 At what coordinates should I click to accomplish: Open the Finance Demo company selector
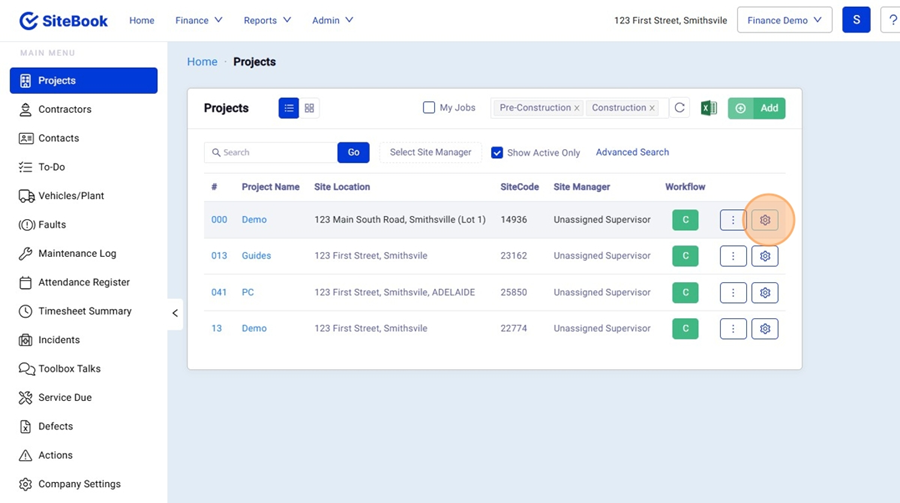[784, 20]
